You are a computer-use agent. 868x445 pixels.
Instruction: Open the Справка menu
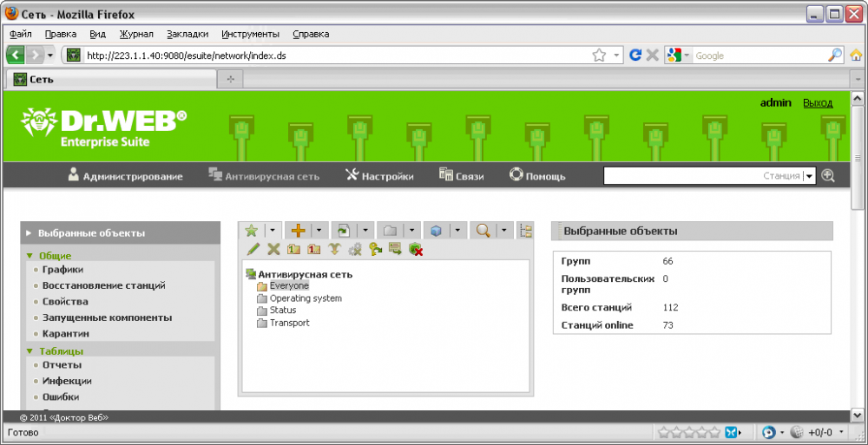point(311,34)
